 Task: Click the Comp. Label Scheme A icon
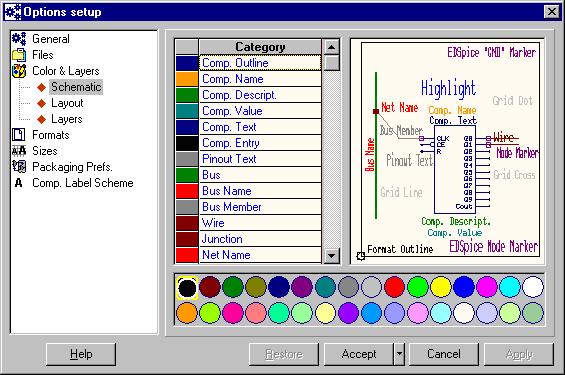18,183
